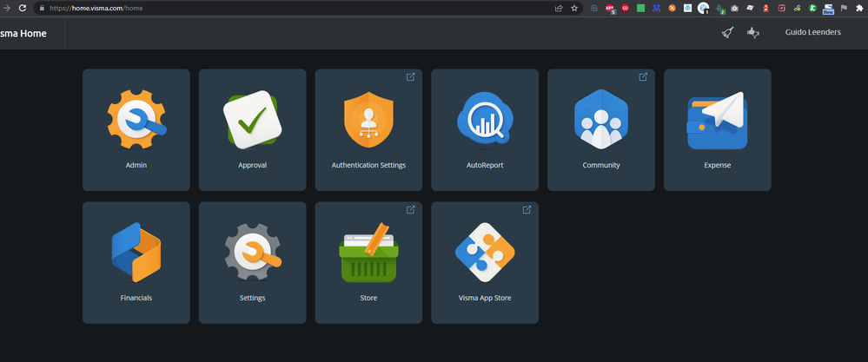Open the grey gear Settings app
The image size is (868, 362).
pos(253,252)
